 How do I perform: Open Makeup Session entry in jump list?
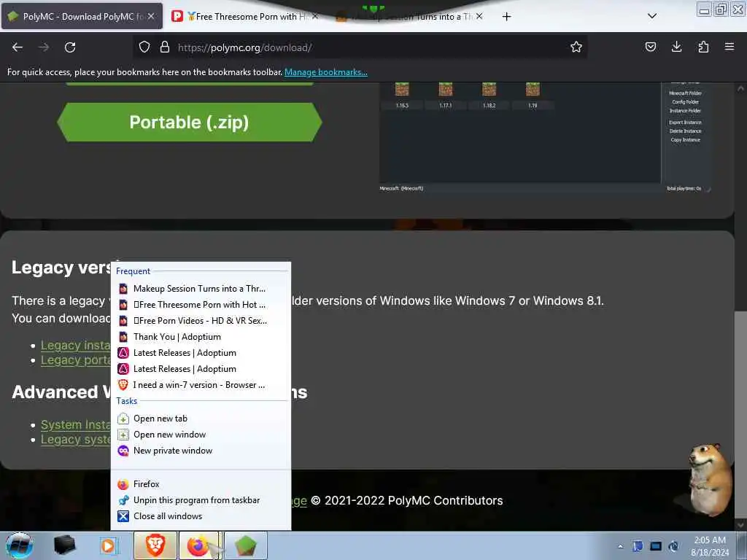point(201,289)
